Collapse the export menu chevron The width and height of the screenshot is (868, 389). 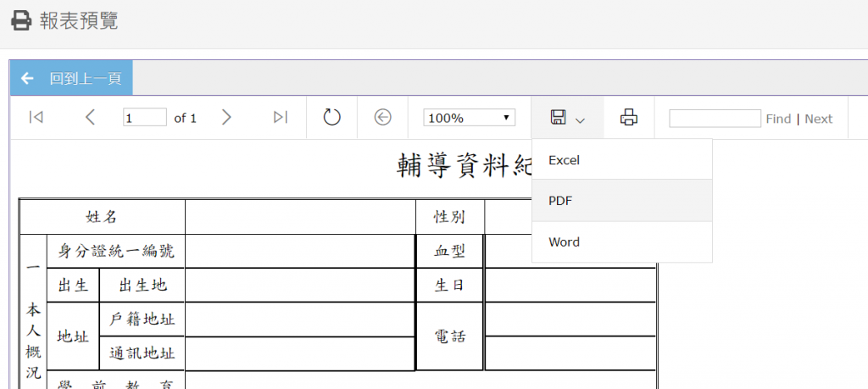580,120
